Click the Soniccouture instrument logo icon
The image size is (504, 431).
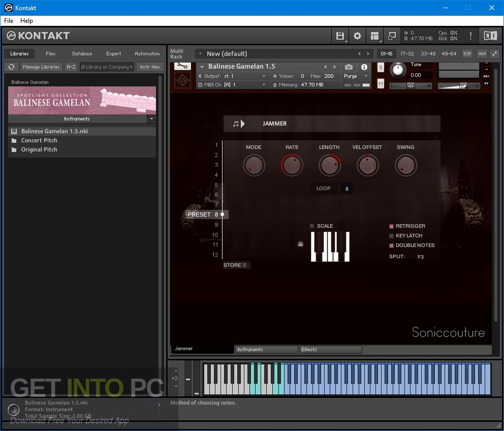coord(182,80)
